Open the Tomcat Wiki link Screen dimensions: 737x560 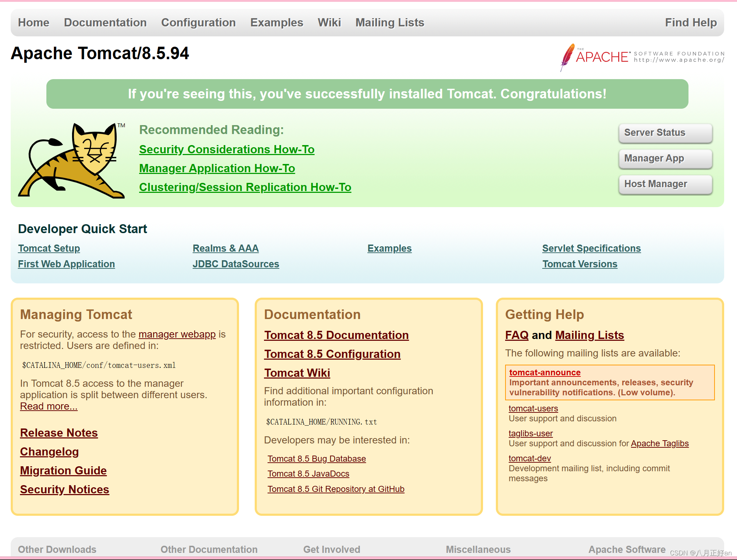point(297,373)
